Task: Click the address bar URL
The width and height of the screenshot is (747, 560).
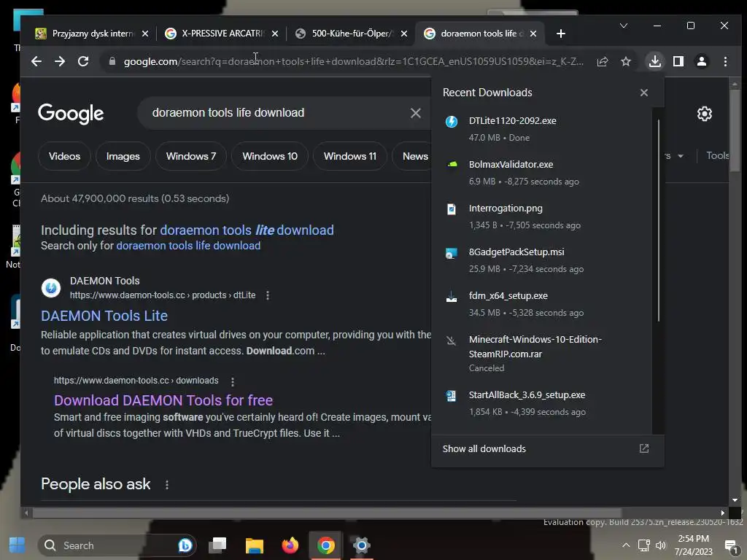Action: [x=353, y=61]
